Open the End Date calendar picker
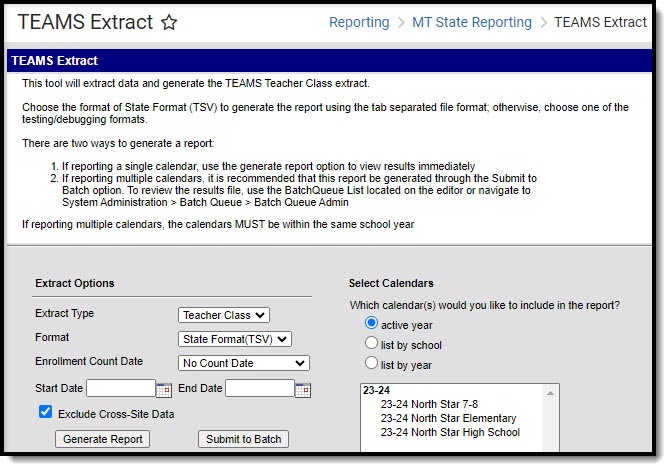The width and height of the screenshot is (671, 471). click(x=303, y=390)
